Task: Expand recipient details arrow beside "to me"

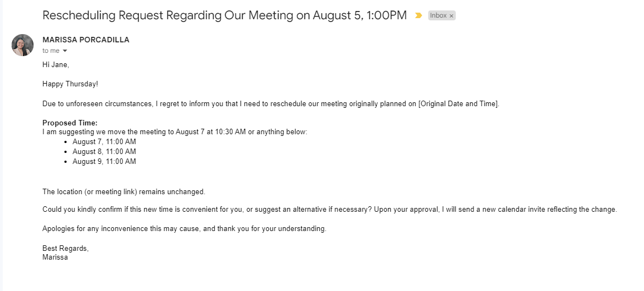Action: 65,51
